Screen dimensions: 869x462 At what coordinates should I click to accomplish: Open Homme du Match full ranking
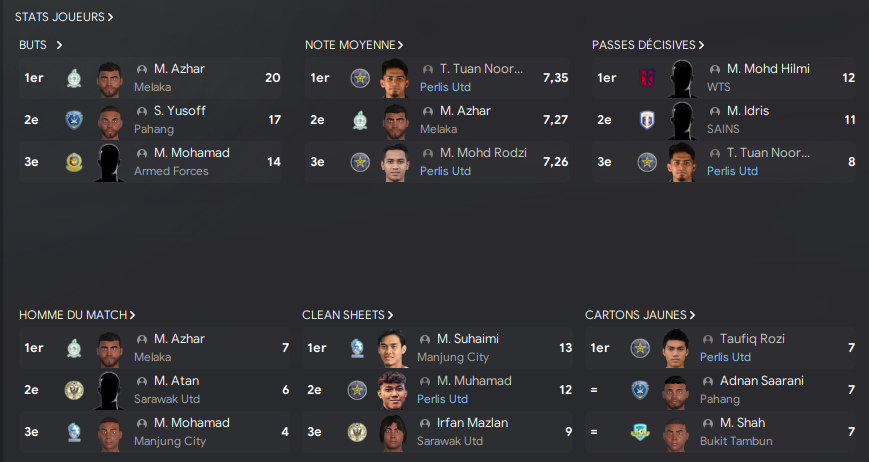(x=77, y=315)
